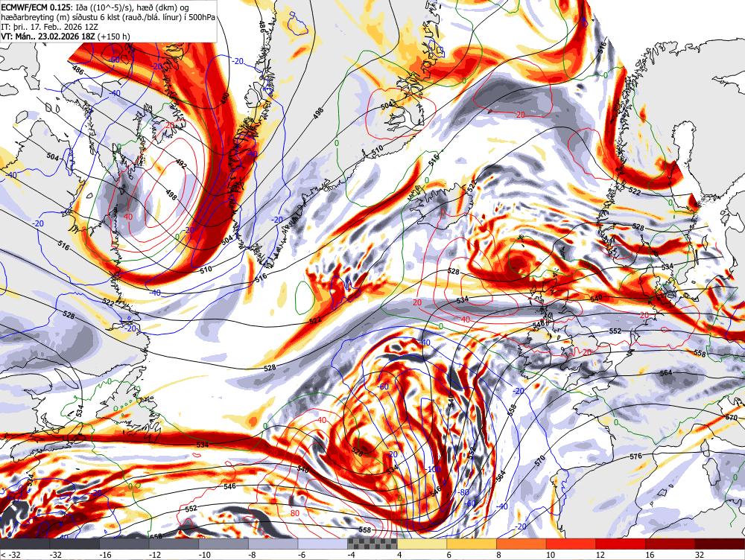Pick the dark red swatch above '16'

pos(670,544)
